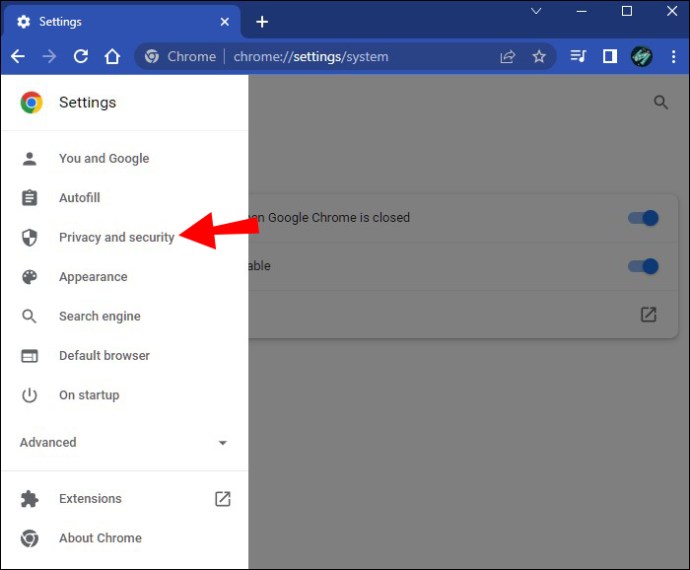Click the window icon beside Default browser
Viewport: 690px width, 570px height.
[29, 356]
